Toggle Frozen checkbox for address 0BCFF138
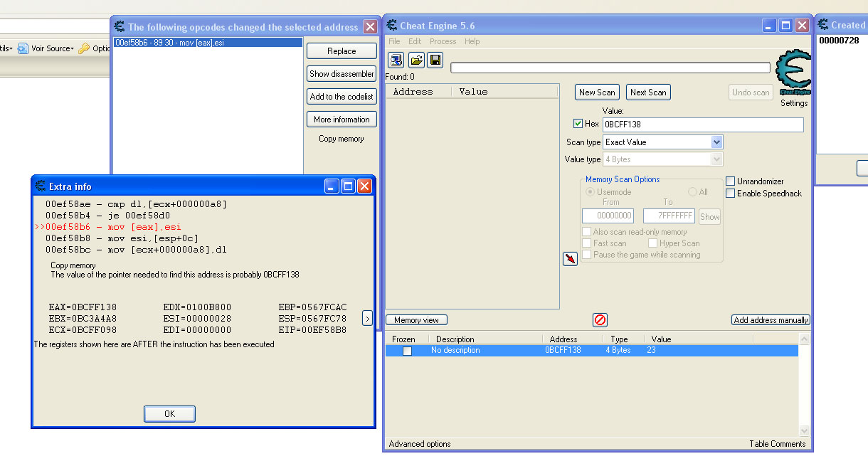Image resolution: width=868 pixels, height=466 pixels. click(x=407, y=351)
